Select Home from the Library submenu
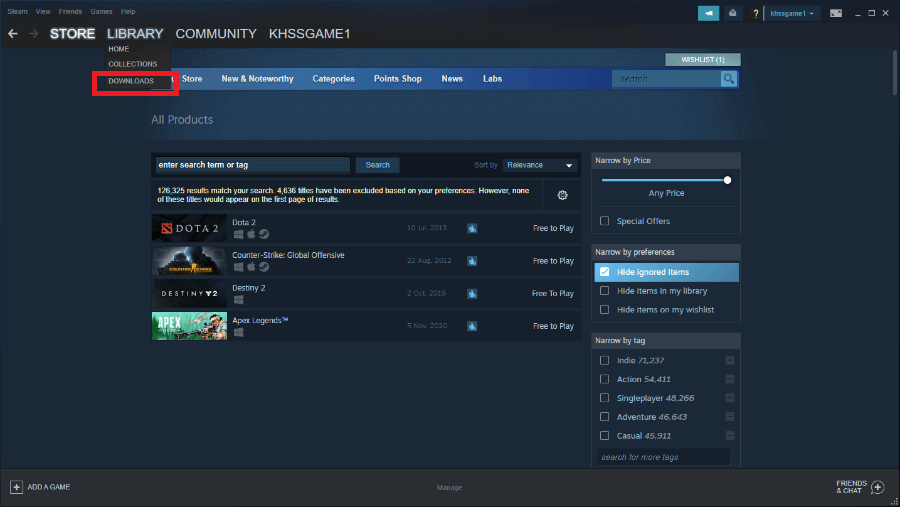The image size is (900, 507). click(119, 49)
